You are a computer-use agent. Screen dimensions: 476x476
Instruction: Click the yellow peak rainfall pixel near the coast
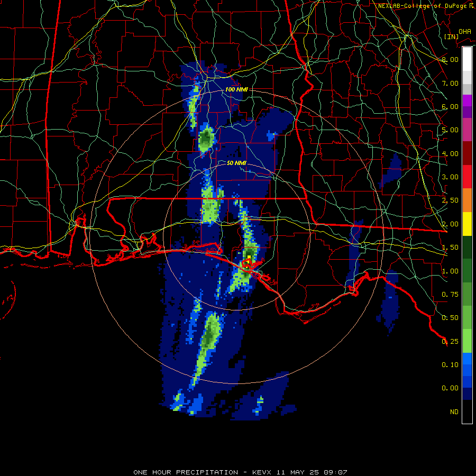coord(249,258)
